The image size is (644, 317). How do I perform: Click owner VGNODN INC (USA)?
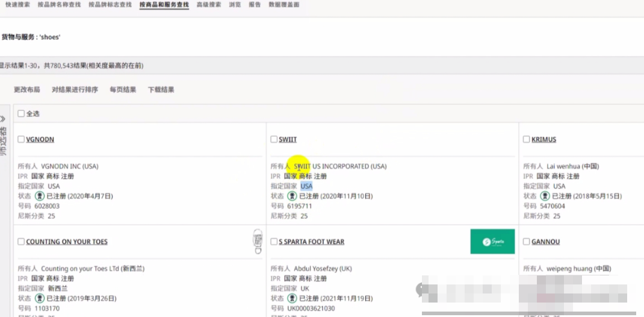pos(70,166)
